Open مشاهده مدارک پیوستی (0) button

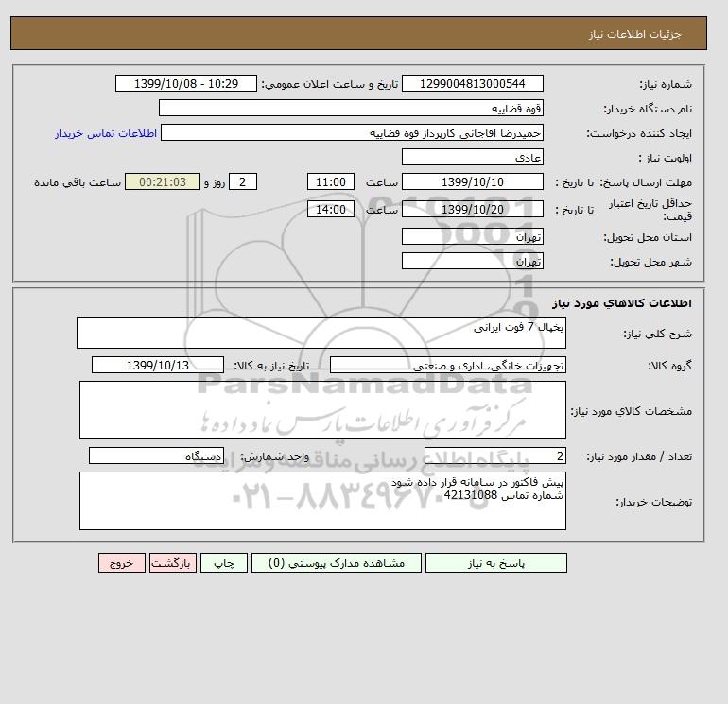pyautogui.click(x=337, y=562)
